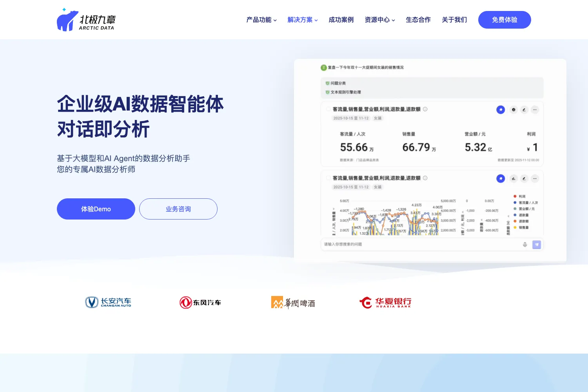Click the 问题分类 step text

point(338,83)
